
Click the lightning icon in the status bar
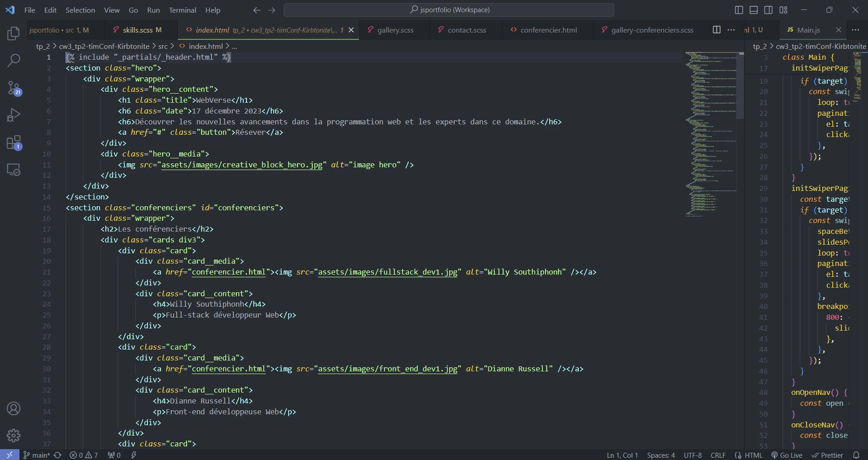pyautogui.click(x=133, y=455)
